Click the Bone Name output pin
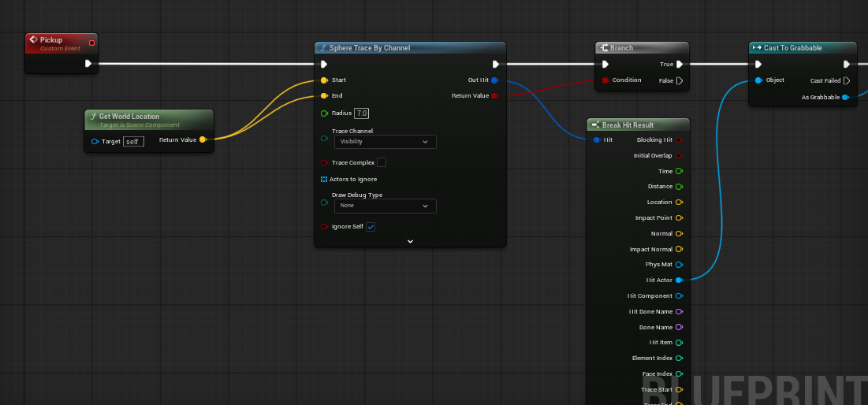Viewport: 868px width, 405px height. click(x=680, y=327)
